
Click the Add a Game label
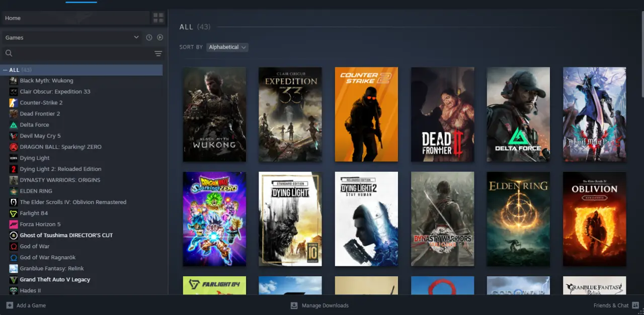tap(31, 305)
